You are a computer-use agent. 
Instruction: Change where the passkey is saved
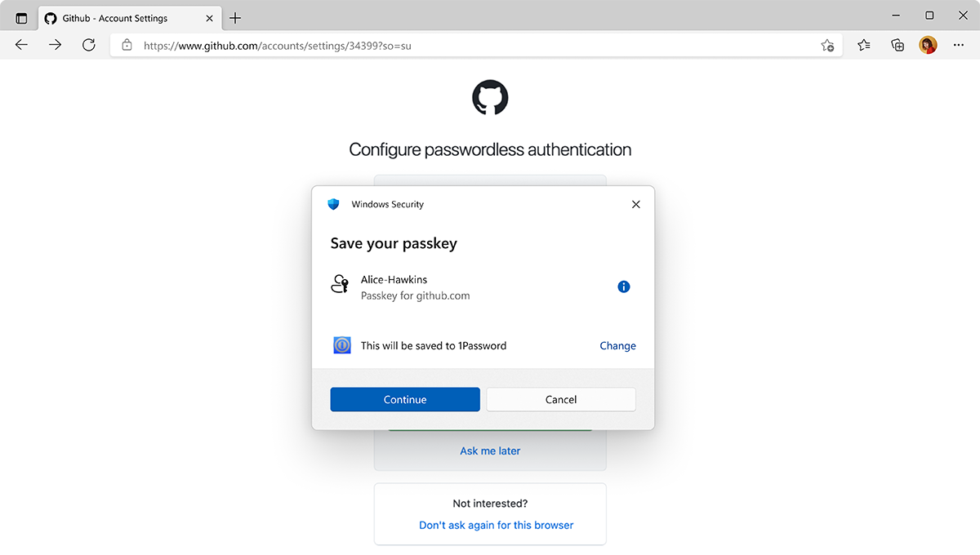pyautogui.click(x=617, y=345)
